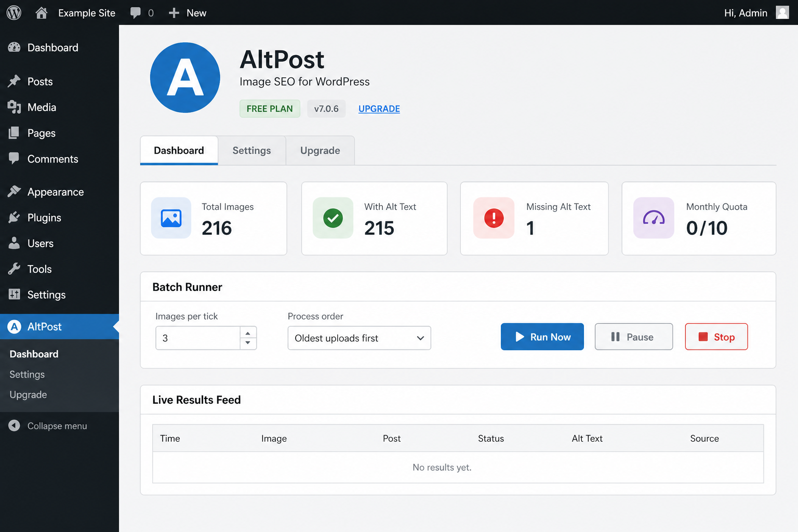Open the Process order dropdown
The height and width of the screenshot is (532, 798).
click(x=360, y=338)
